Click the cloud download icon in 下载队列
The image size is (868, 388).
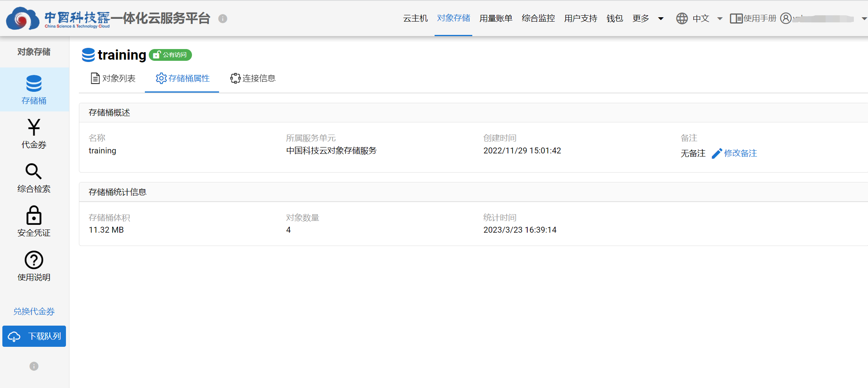click(15, 337)
